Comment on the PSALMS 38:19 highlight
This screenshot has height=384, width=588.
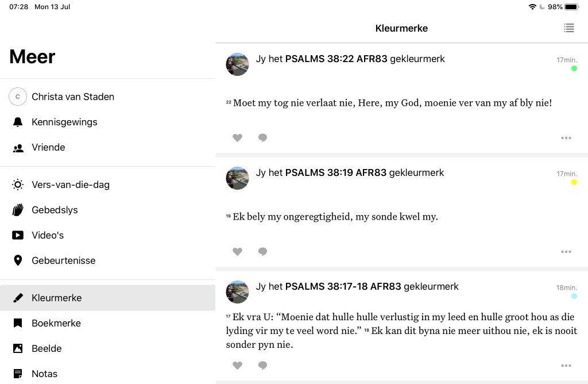click(262, 252)
